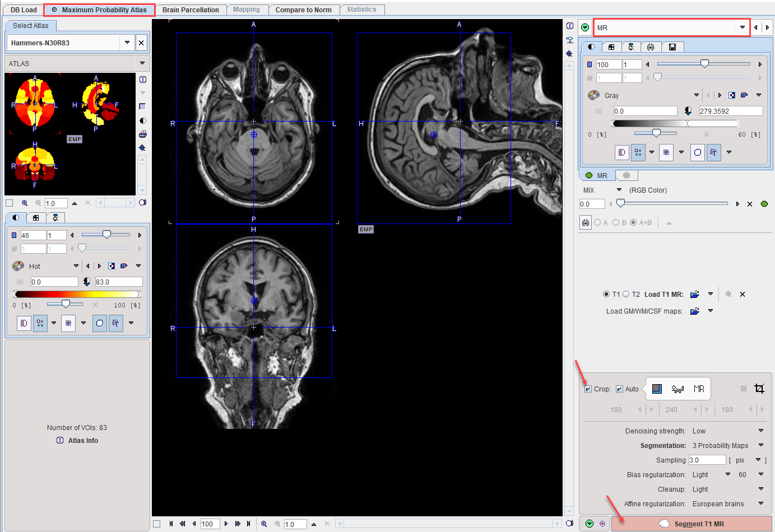Click the pin icon on the main viewer edge
The height and width of the screenshot is (532, 775).
pos(569,54)
